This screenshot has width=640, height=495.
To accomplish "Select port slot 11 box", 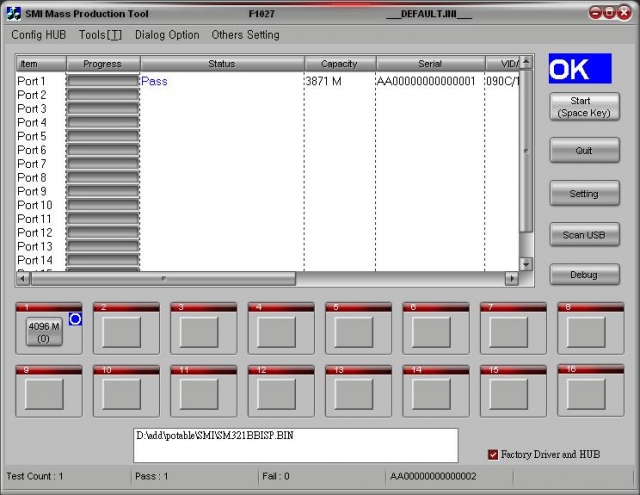I will pyautogui.click(x=199, y=395).
